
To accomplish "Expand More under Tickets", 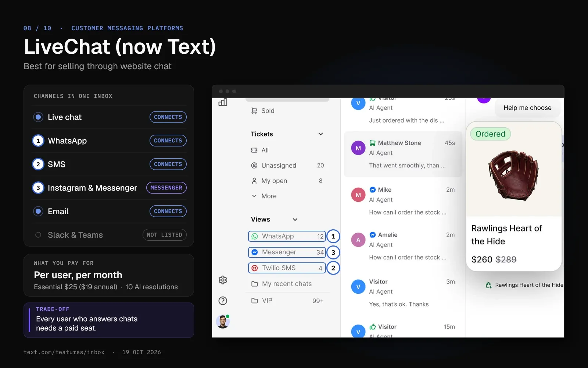I will tap(264, 196).
